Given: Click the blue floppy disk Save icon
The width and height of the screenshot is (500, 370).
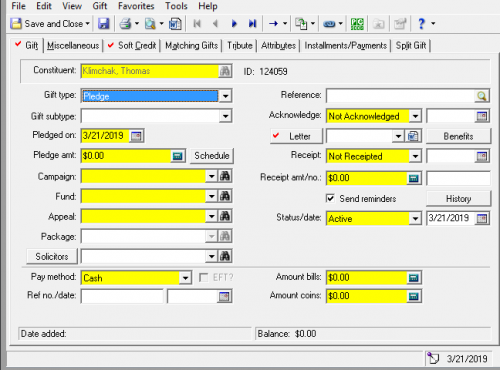Looking at the screenshot, I should [x=104, y=24].
